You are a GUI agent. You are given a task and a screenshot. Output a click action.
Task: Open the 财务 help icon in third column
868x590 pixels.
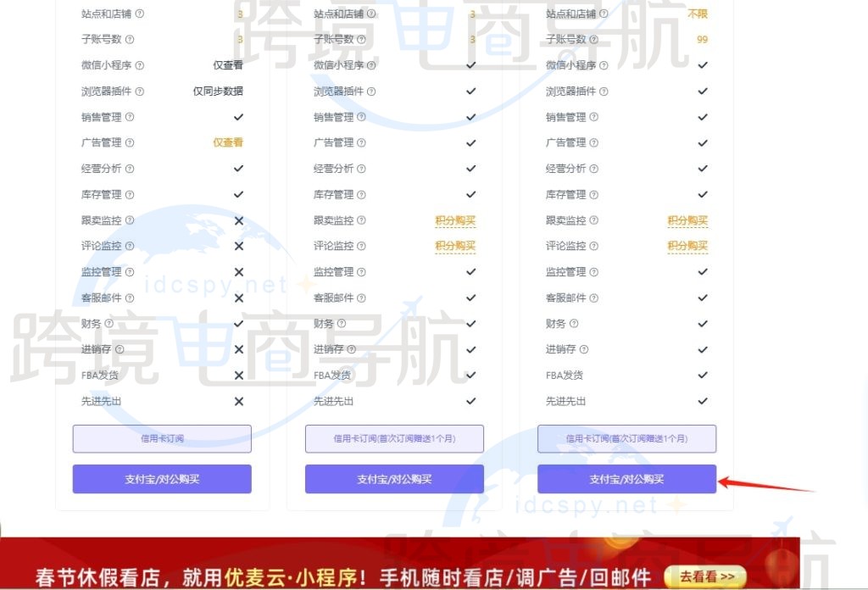click(x=574, y=323)
